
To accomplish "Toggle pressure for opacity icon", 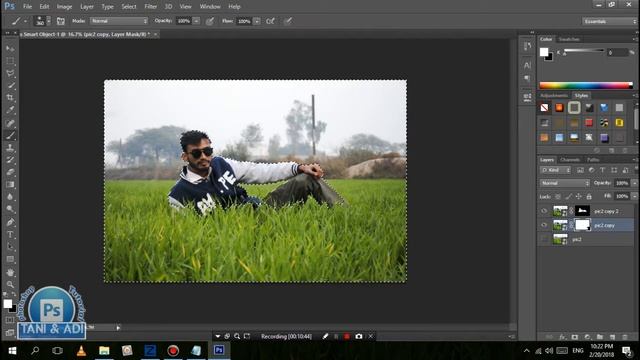I will (210, 21).
